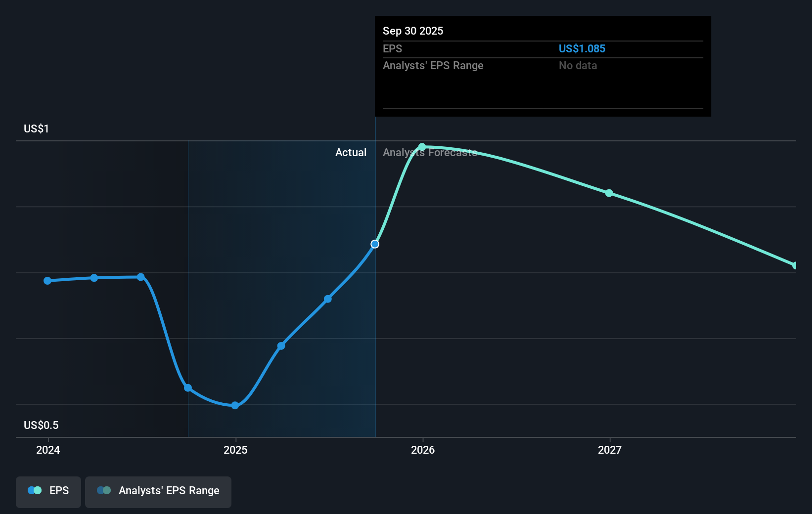The width and height of the screenshot is (812, 514).
Task: Click the forecast peak point at 2026
Action: (x=422, y=147)
